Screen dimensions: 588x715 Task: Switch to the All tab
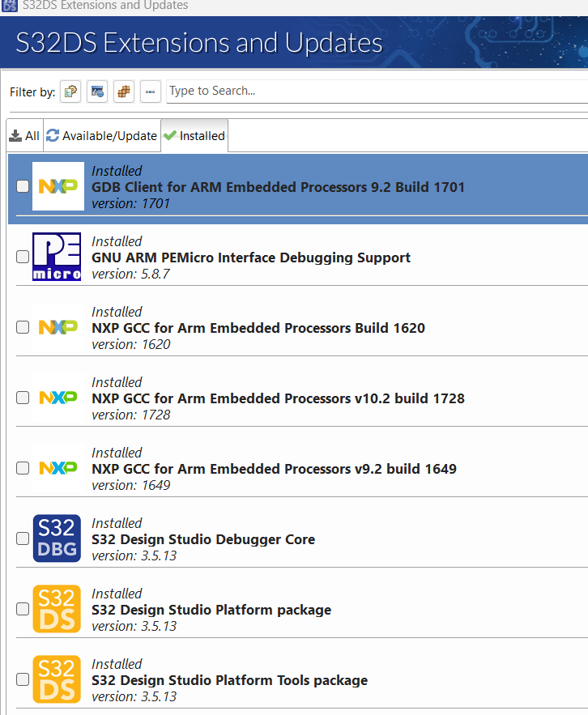click(x=24, y=136)
